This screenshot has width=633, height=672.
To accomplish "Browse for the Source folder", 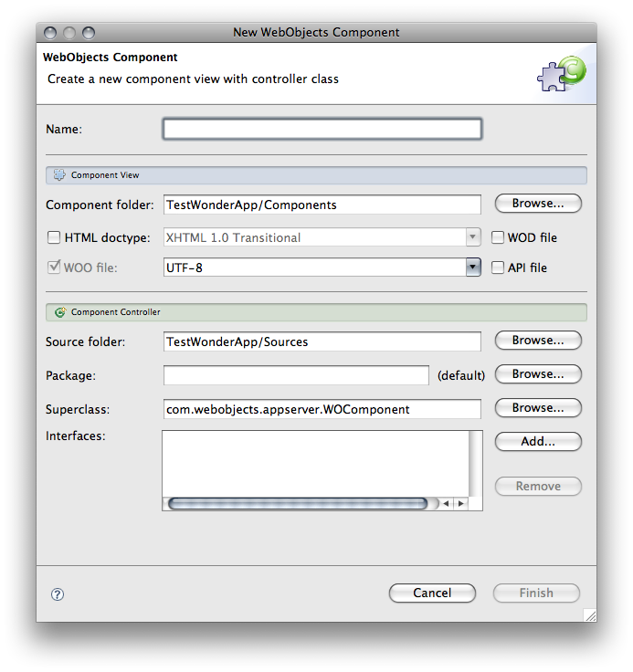I will (538, 341).
